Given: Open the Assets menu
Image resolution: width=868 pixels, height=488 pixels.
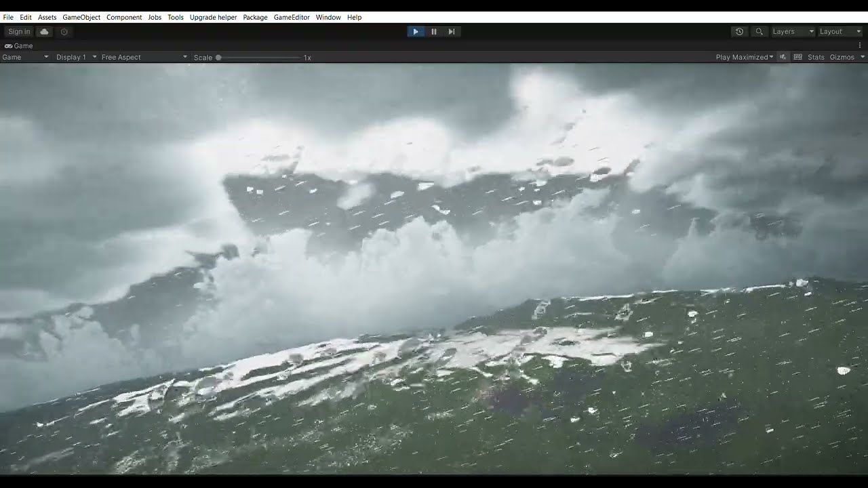Looking at the screenshot, I should (47, 17).
